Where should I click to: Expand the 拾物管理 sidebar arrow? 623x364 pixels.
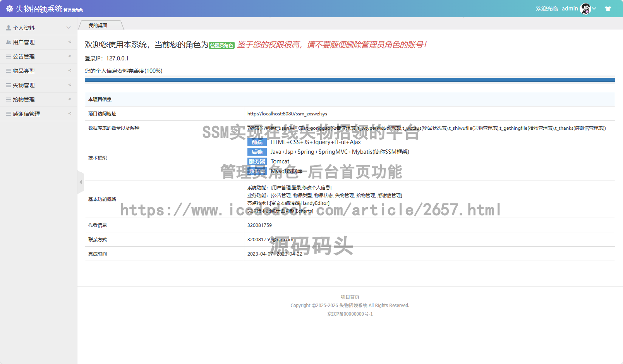(70, 99)
